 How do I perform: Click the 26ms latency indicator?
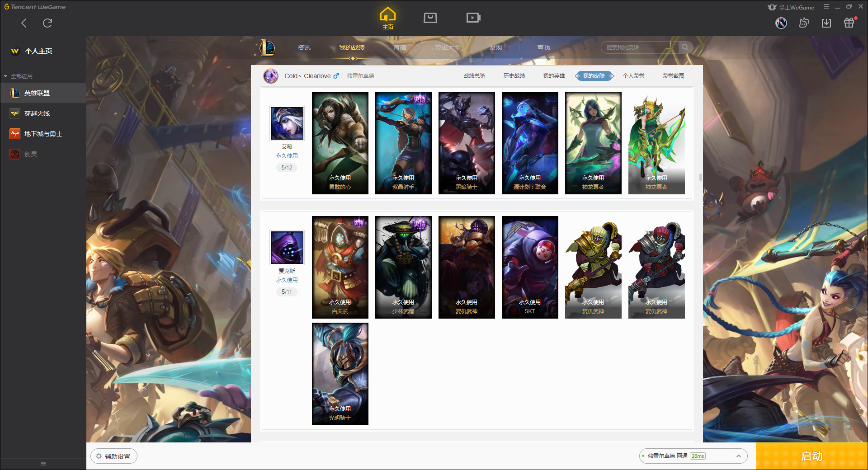click(x=698, y=456)
